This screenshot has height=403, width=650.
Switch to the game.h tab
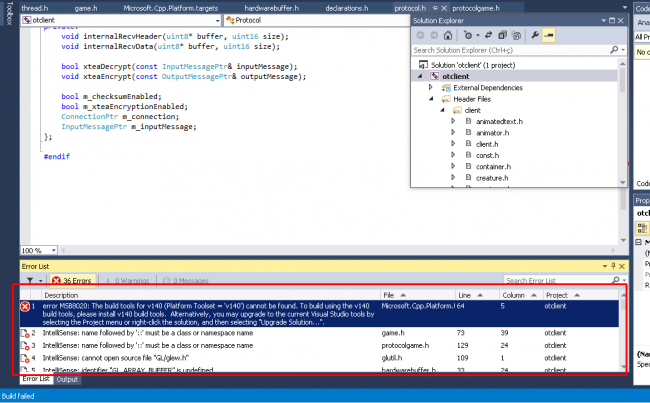pyautogui.click(x=85, y=8)
